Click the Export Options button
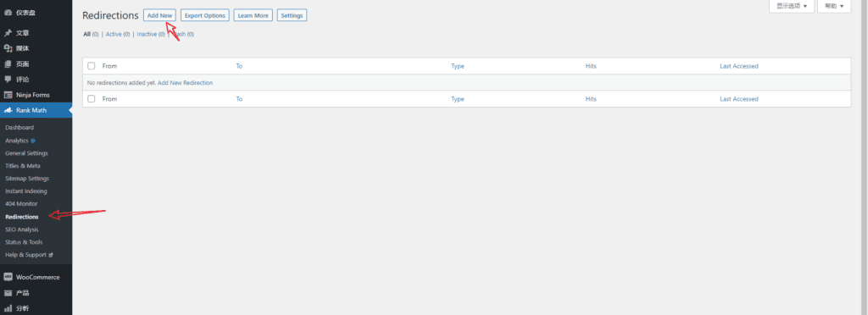Viewport: 868px width, 315px height. pos(205,15)
